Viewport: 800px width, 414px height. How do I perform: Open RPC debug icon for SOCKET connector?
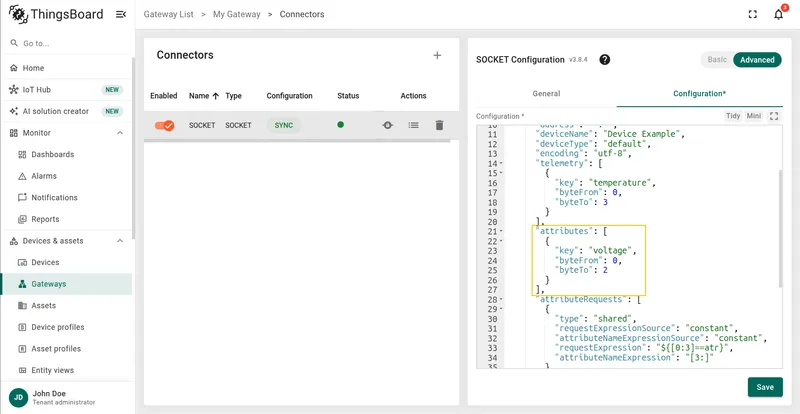click(x=388, y=125)
